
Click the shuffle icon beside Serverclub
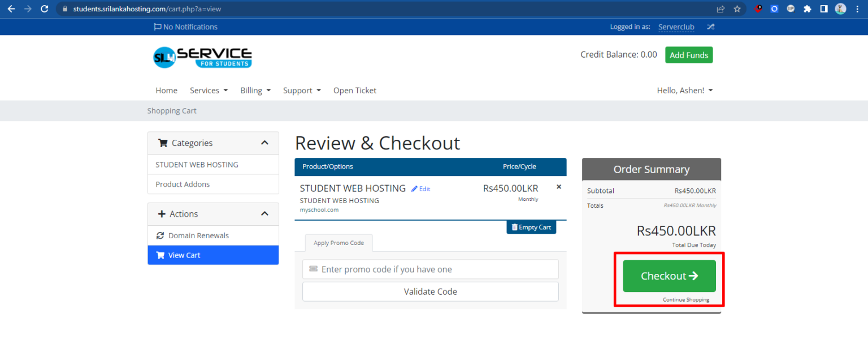pyautogui.click(x=710, y=27)
